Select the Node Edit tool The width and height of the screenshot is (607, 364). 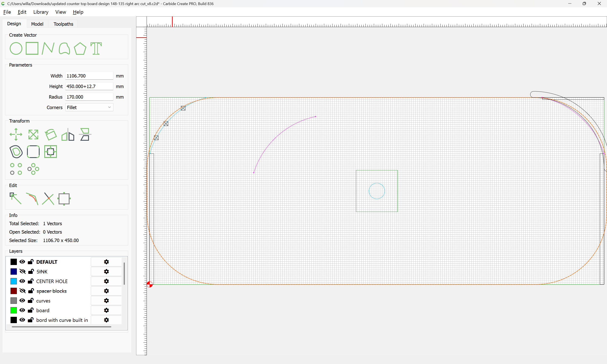point(15,198)
